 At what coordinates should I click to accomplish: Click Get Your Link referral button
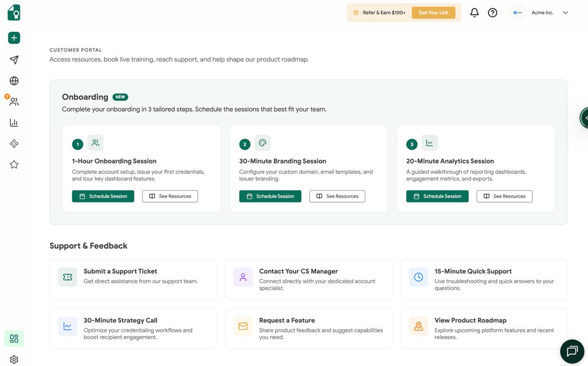pos(433,13)
